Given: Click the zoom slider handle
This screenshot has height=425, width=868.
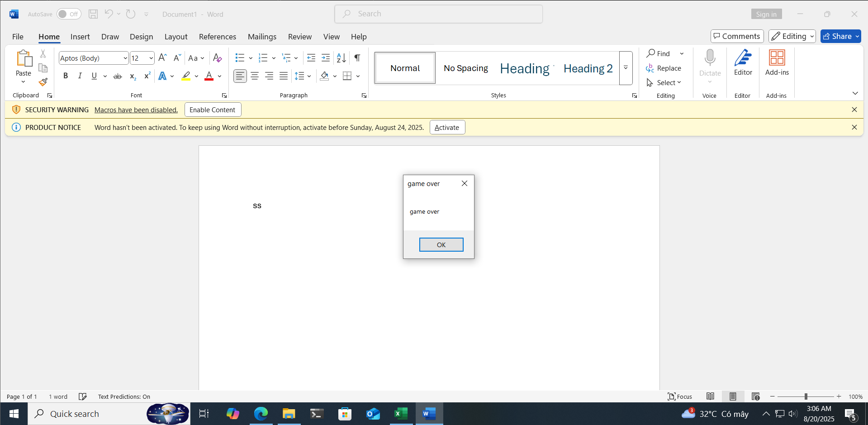Looking at the screenshot, I should point(806,396).
